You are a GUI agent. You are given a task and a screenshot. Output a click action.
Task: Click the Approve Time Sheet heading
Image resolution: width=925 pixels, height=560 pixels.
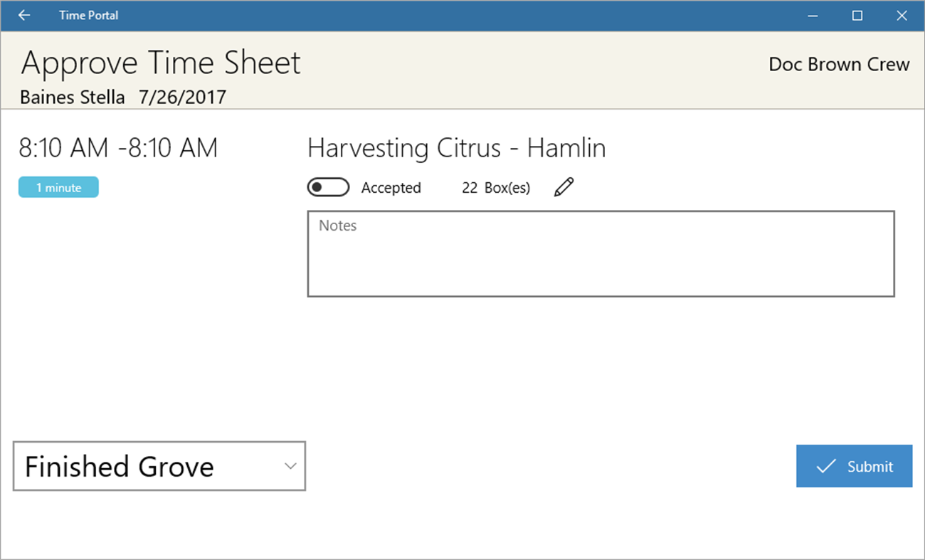pos(161,63)
